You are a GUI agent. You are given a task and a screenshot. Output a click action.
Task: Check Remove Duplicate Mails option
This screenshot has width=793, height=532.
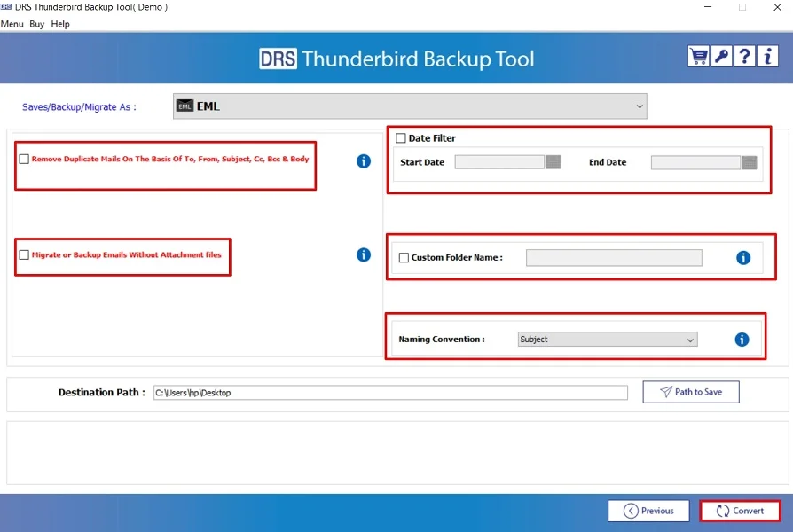(x=23, y=159)
